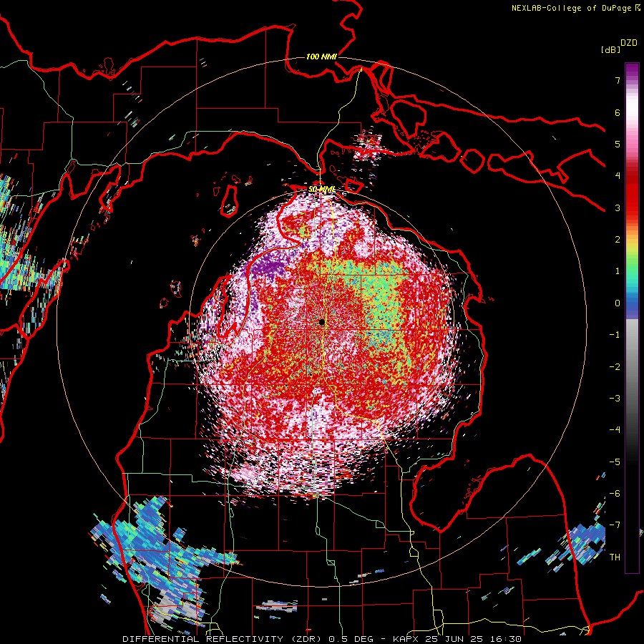Click the 5 value on color scale
This screenshot has height=644, width=644.
tap(618, 144)
